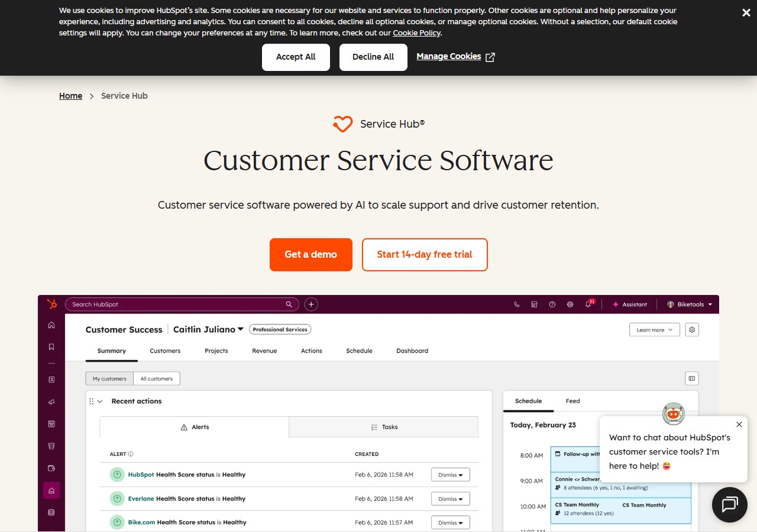This screenshot has height=532, width=757.
Task: Open the marketplace storefront icon
Action: coord(534,304)
